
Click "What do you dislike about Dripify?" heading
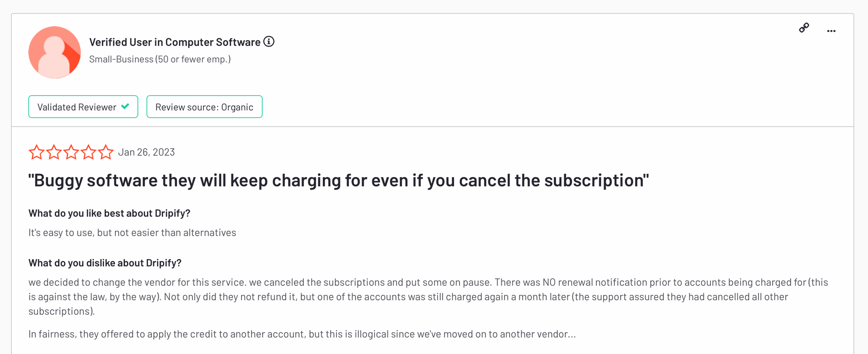[x=105, y=263]
